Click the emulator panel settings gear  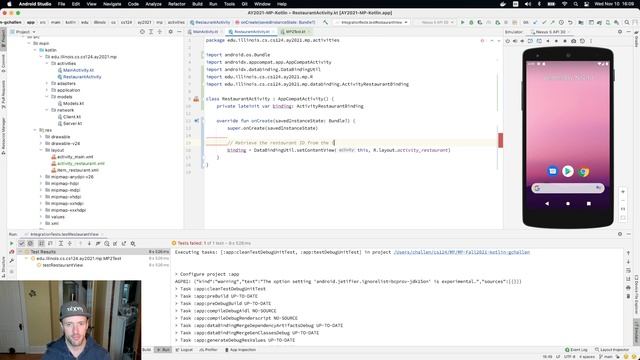click(x=620, y=31)
